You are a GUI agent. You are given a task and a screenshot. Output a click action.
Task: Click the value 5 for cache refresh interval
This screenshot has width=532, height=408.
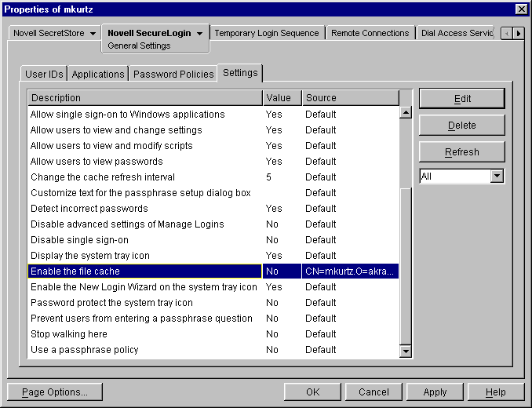(268, 177)
